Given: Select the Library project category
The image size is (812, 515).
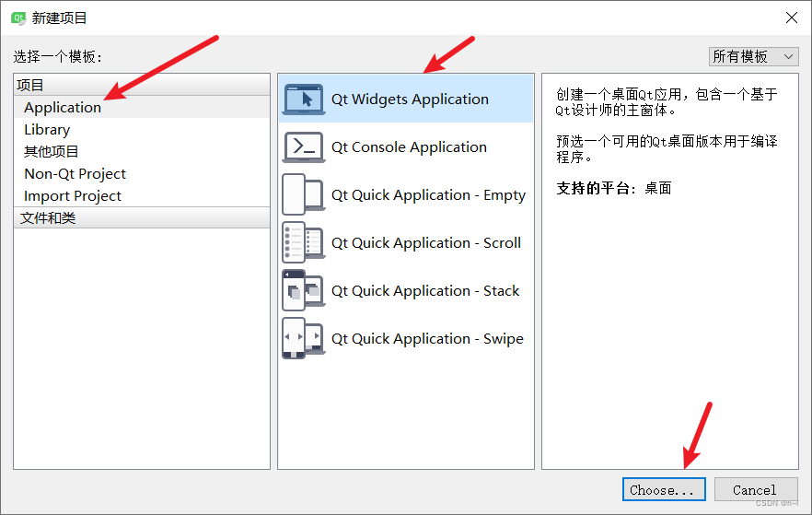Looking at the screenshot, I should coord(142,130).
